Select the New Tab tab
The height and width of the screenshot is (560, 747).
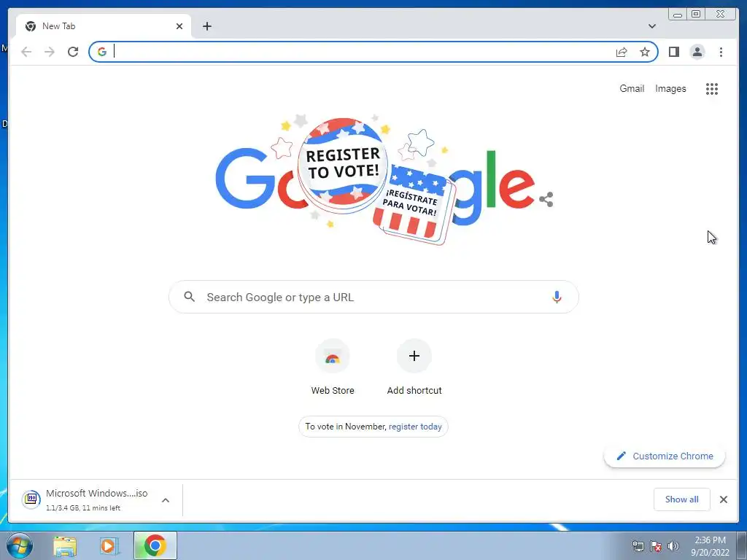pos(104,26)
